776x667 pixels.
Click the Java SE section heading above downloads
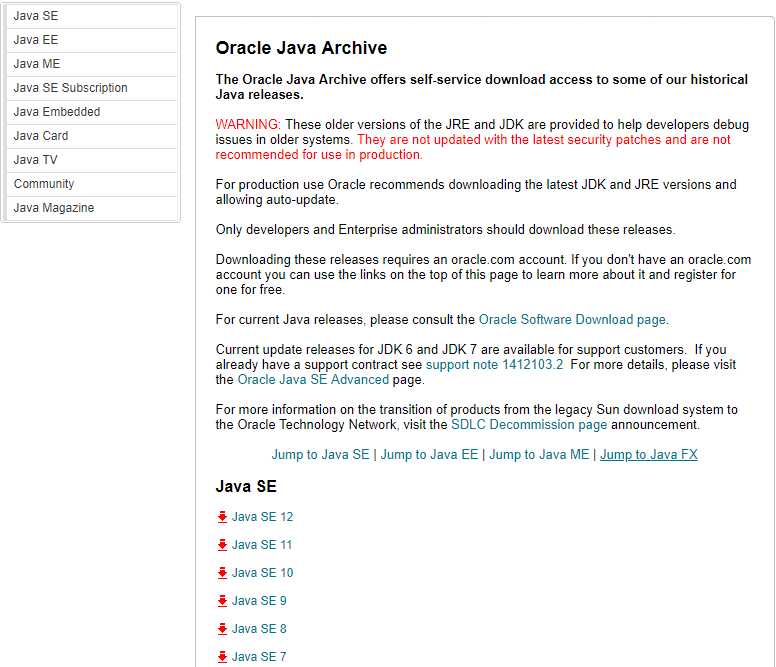(x=246, y=486)
